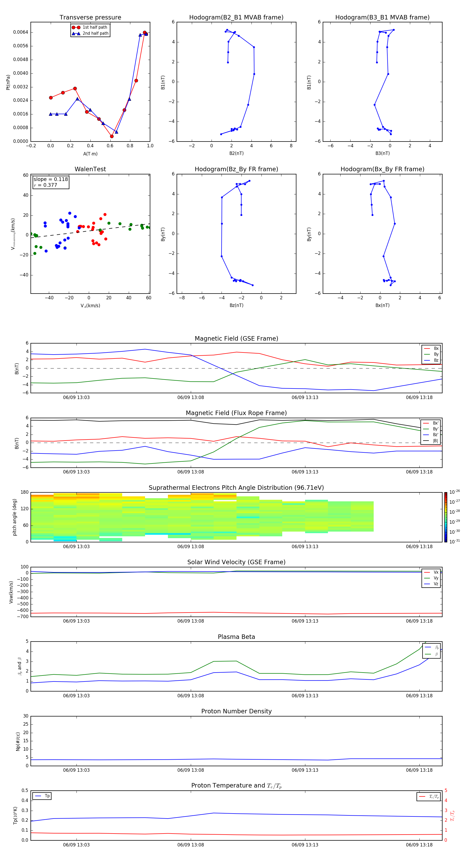
Task: Click the 'Suprathermal Electrons Pitch Angle Distribution' title
Action: pyautogui.click(x=236, y=488)
